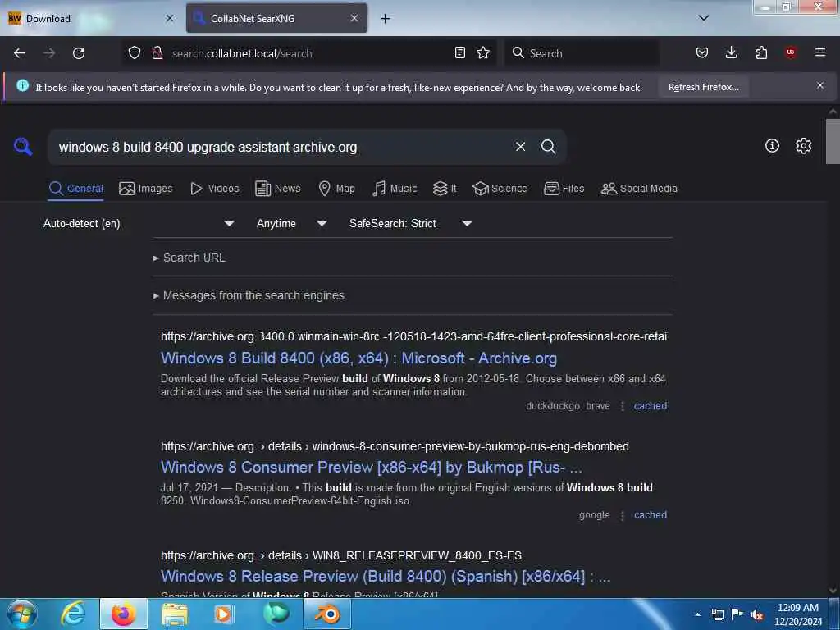
Task: Select the Videos search category
Action: tap(215, 189)
